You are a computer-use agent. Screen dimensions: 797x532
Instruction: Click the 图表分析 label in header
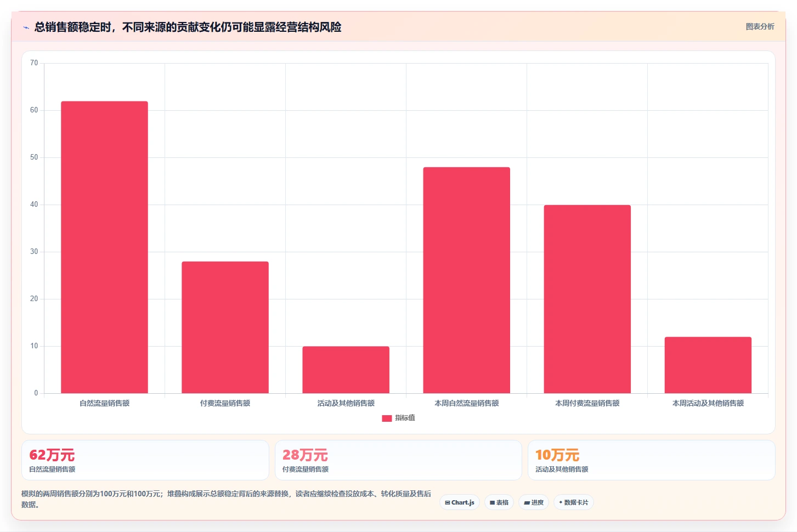pyautogui.click(x=760, y=26)
